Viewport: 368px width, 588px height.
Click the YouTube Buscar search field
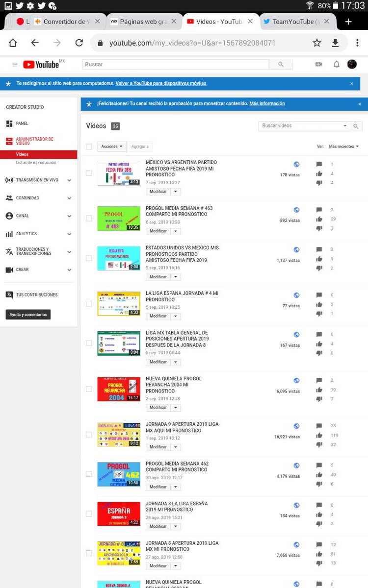click(176, 64)
